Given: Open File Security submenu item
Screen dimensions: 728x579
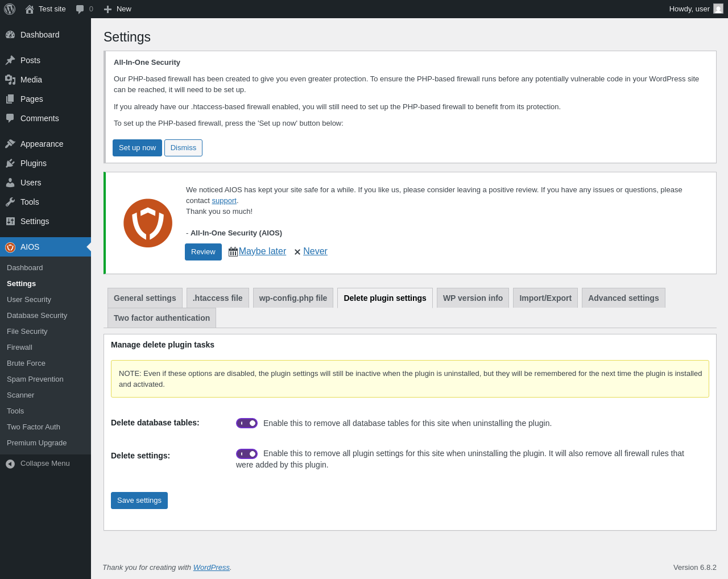Looking at the screenshot, I should (45, 332).
